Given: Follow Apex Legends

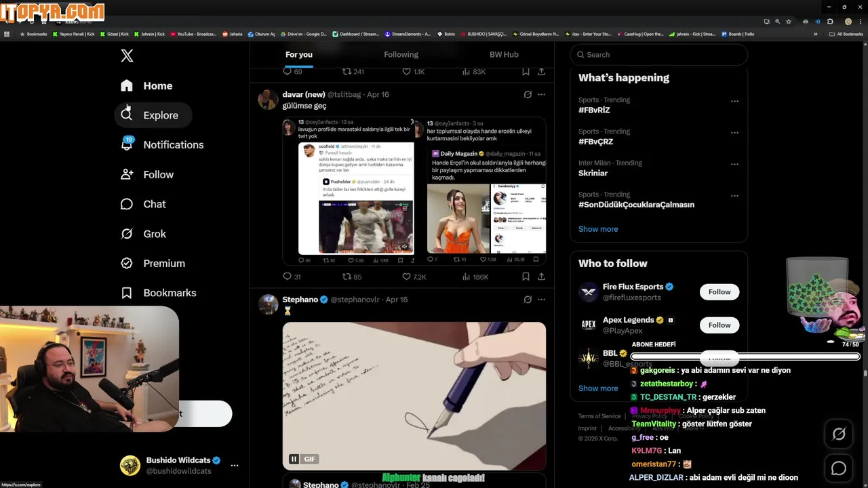Looking at the screenshot, I should point(719,325).
